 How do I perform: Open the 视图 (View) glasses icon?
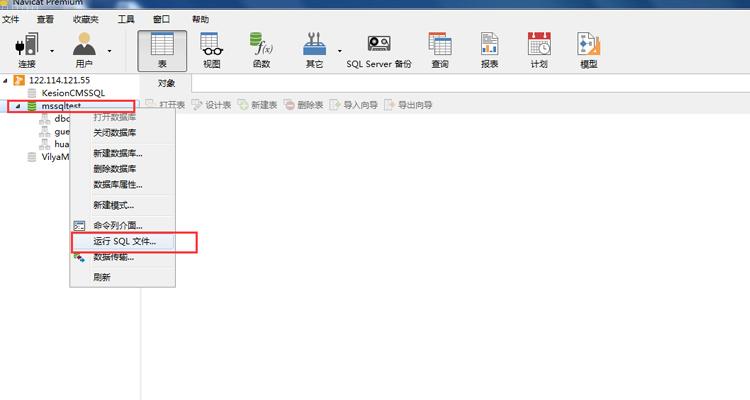[x=211, y=48]
